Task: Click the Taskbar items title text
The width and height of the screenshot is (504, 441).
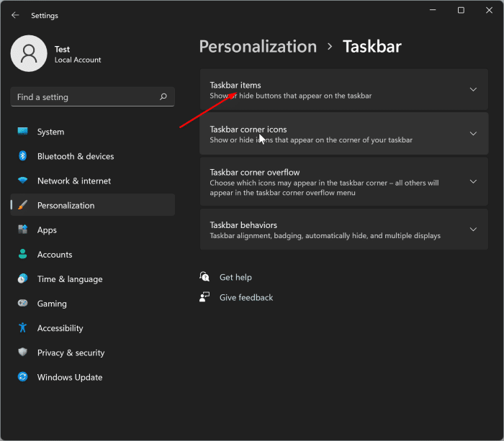Action: (x=235, y=85)
